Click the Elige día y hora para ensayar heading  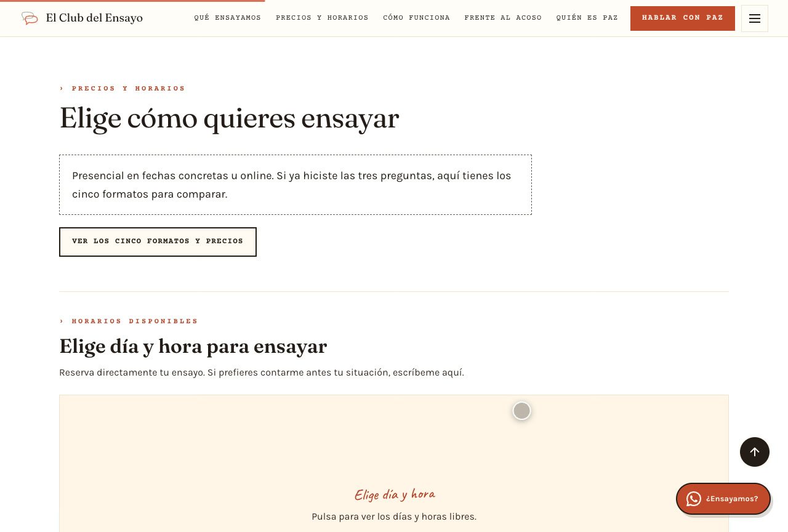[x=193, y=346]
